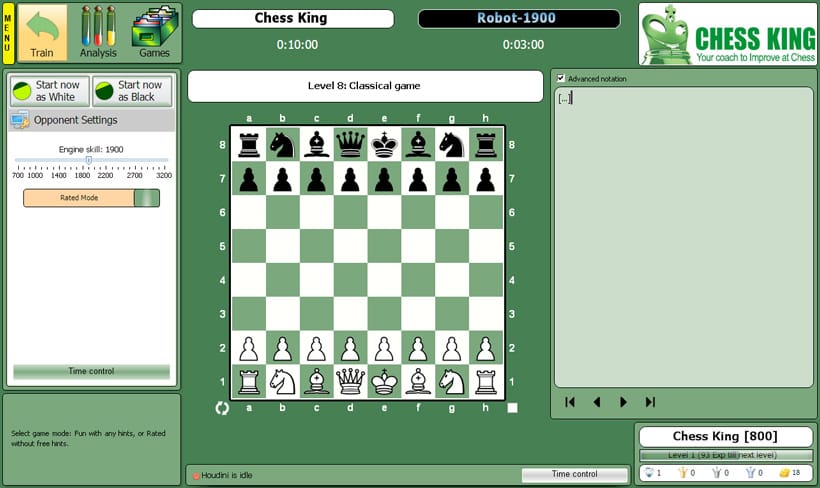This screenshot has width=820, height=488.
Task: Click the Opponent Settings computer icon
Action: click(x=19, y=120)
